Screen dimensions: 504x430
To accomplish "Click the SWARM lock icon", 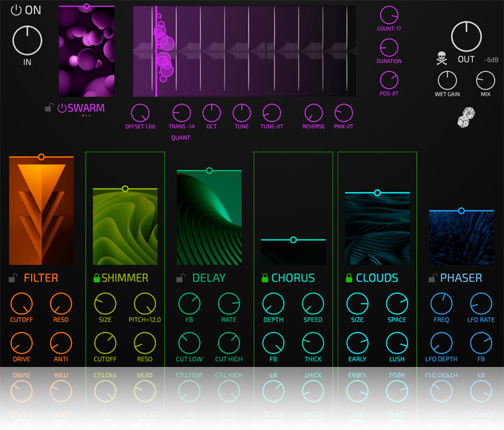I will coord(49,108).
